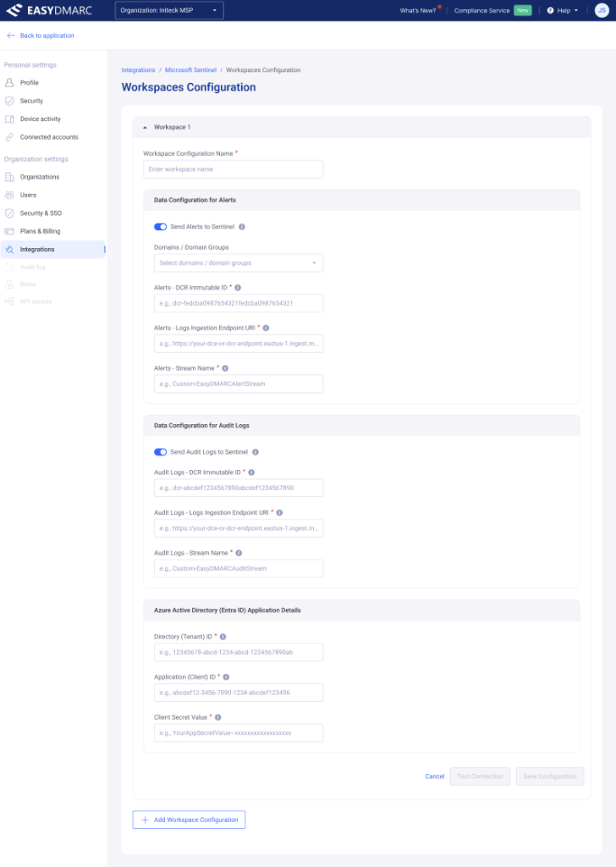Click the Organizations building icon

[x=9, y=177]
